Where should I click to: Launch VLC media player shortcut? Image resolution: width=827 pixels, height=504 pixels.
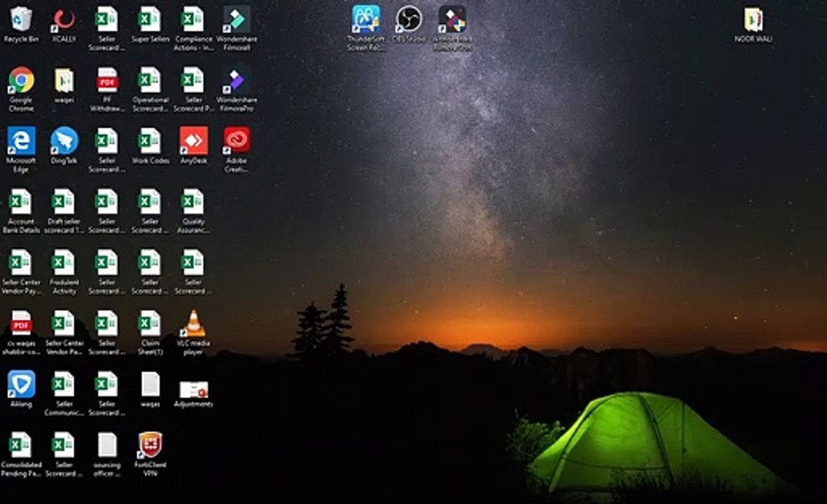pyautogui.click(x=193, y=323)
